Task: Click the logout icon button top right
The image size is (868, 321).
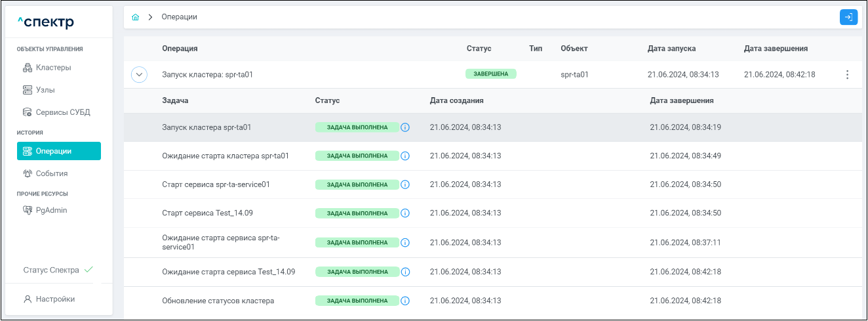Action: 848,18
